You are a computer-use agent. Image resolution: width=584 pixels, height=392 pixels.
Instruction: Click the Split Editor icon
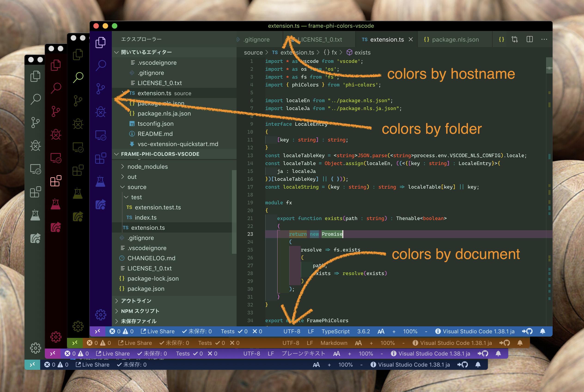click(x=529, y=39)
